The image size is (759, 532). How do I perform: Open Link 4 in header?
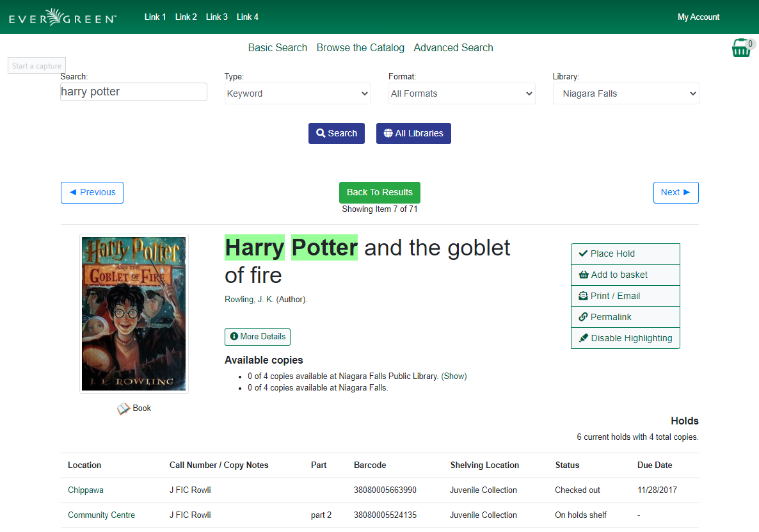[248, 17]
